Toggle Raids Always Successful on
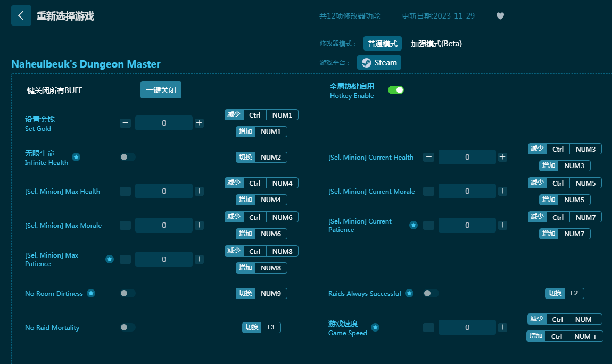Image resolution: width=612 pixels, height=364 pixels. click(x=431, y=293)
